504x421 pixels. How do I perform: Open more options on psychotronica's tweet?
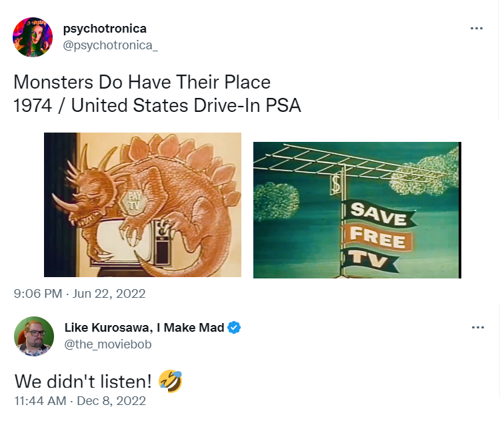point(477,28)
